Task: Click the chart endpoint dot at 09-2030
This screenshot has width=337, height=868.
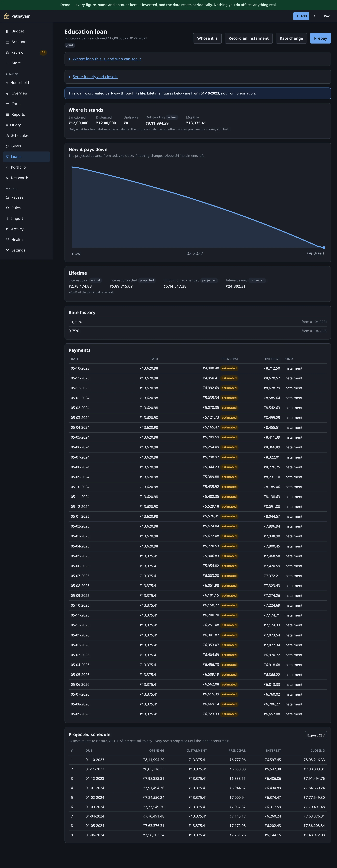Action: click(324, 248)
